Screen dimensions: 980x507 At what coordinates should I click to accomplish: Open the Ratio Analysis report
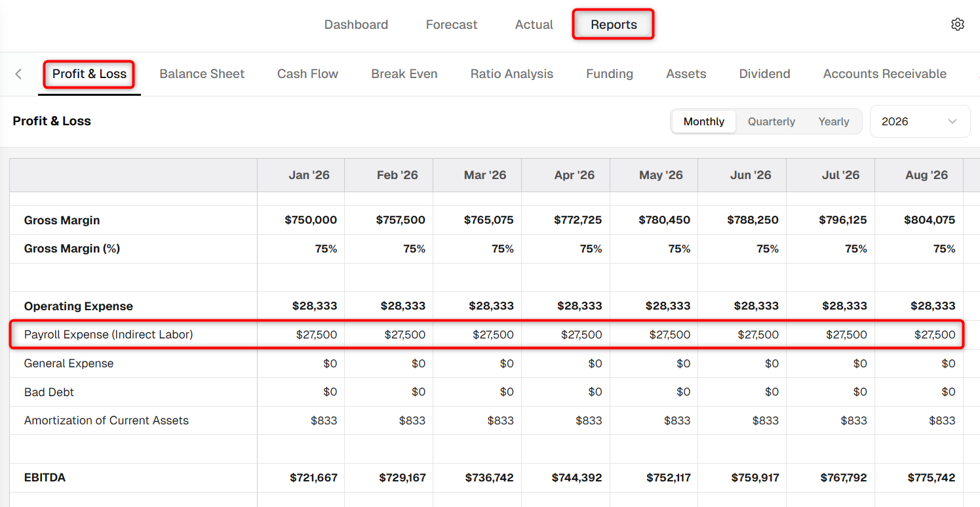[x=512, y=74]
